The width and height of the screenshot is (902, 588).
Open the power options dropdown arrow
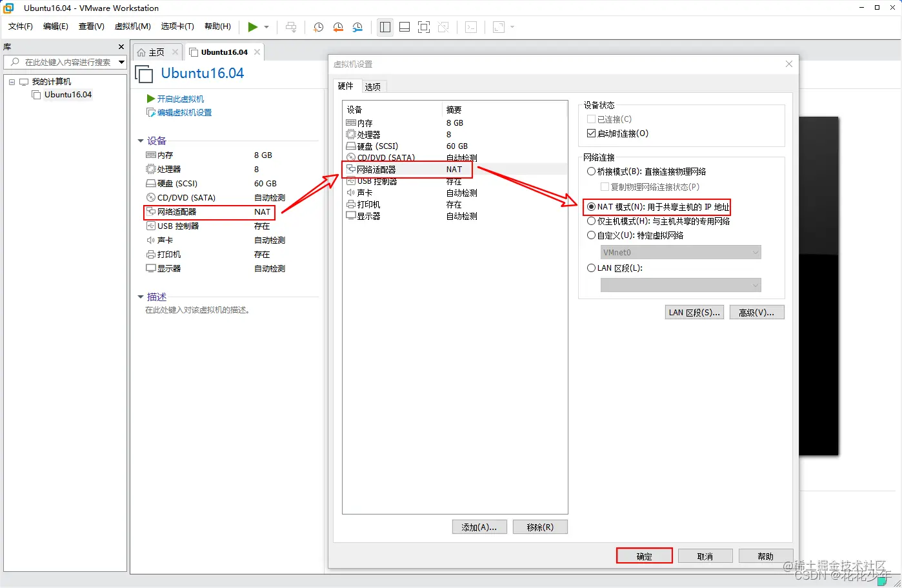266,27
